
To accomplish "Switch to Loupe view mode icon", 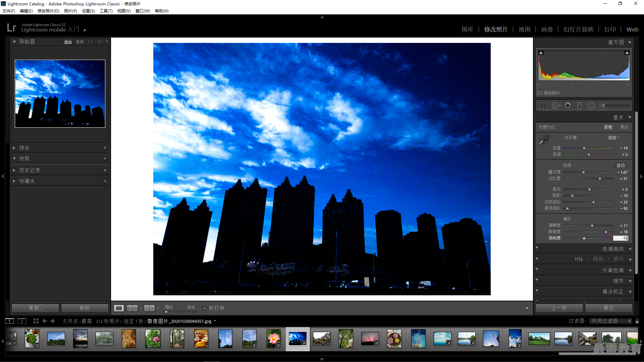I will (119, 308).
